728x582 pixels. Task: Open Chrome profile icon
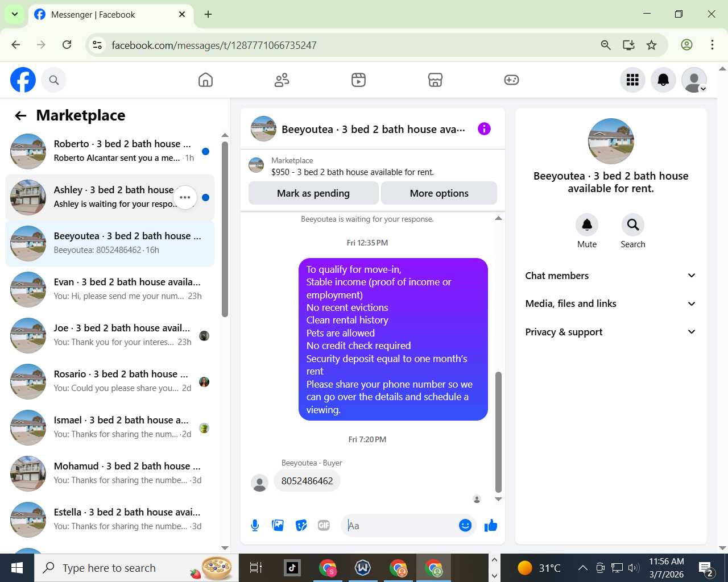[686, 45]
